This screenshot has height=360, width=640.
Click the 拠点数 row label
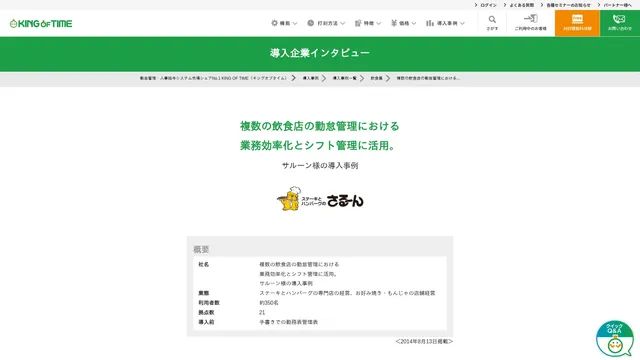pyautogui.click(x=206, y=312)
